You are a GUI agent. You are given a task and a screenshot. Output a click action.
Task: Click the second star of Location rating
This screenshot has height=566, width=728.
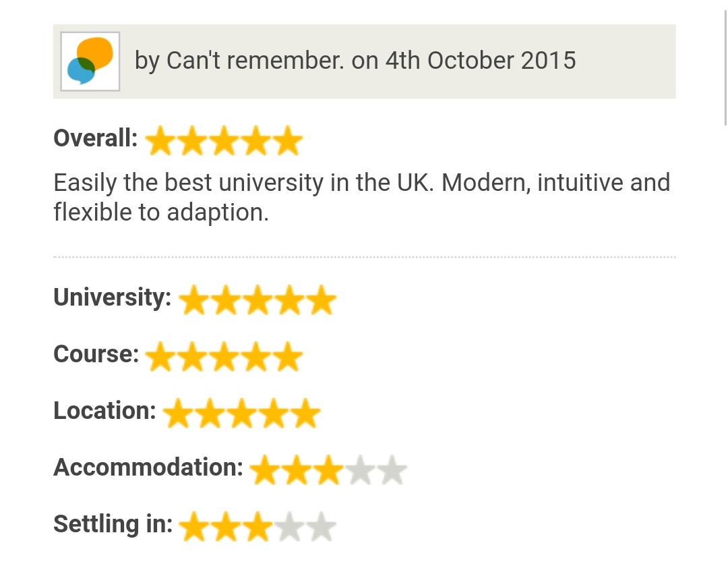tap(210, 414)
